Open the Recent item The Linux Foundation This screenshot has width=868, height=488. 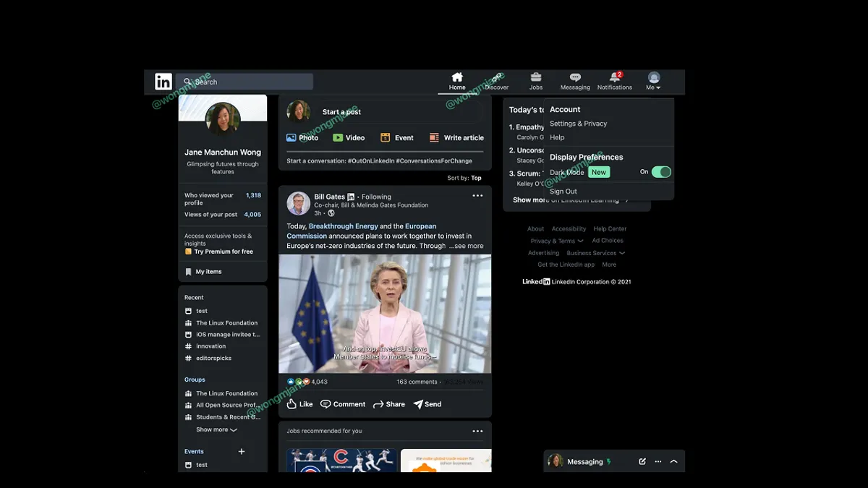pyautogui.click(x=221, y=323)
